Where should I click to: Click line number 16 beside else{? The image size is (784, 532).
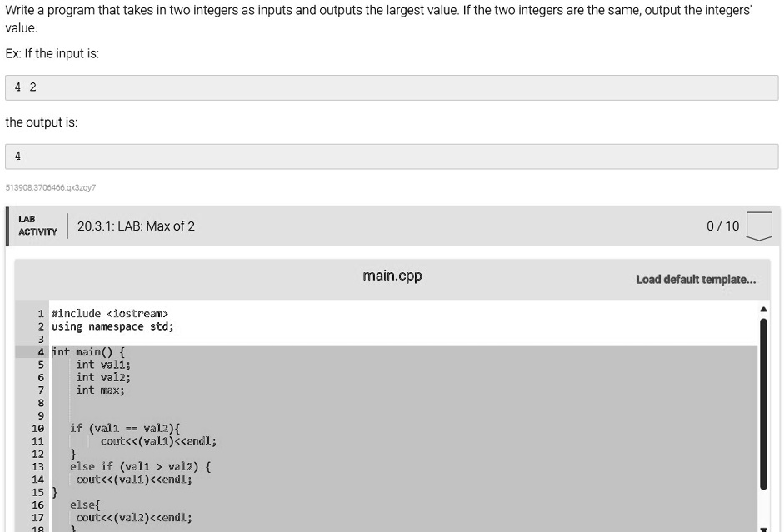(38, 505)
